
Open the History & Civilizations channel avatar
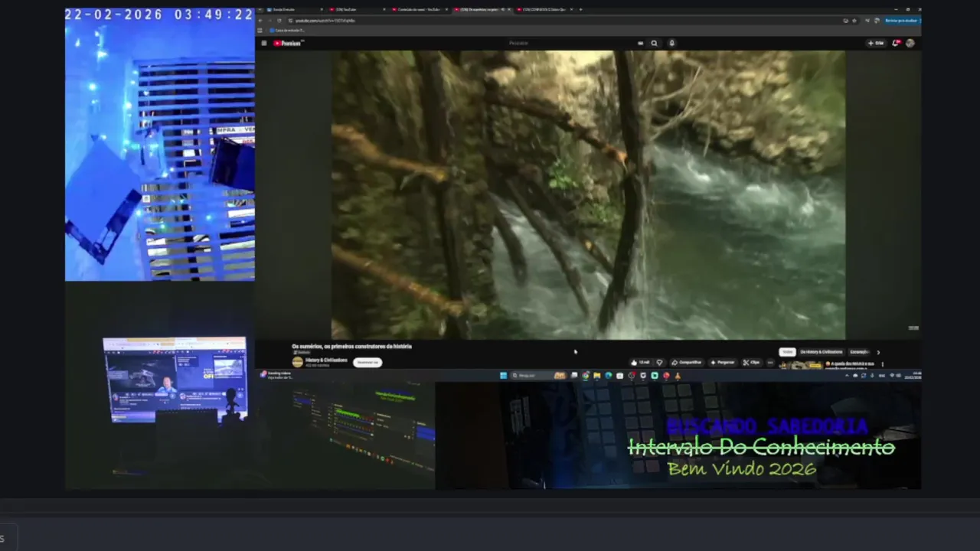pyautogui.click(x=298, y=362)
